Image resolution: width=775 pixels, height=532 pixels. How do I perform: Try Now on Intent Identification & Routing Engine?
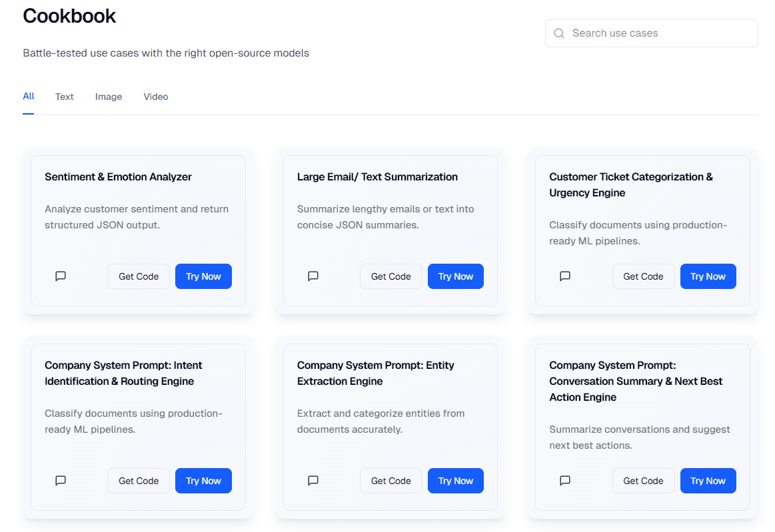point(203,481)
